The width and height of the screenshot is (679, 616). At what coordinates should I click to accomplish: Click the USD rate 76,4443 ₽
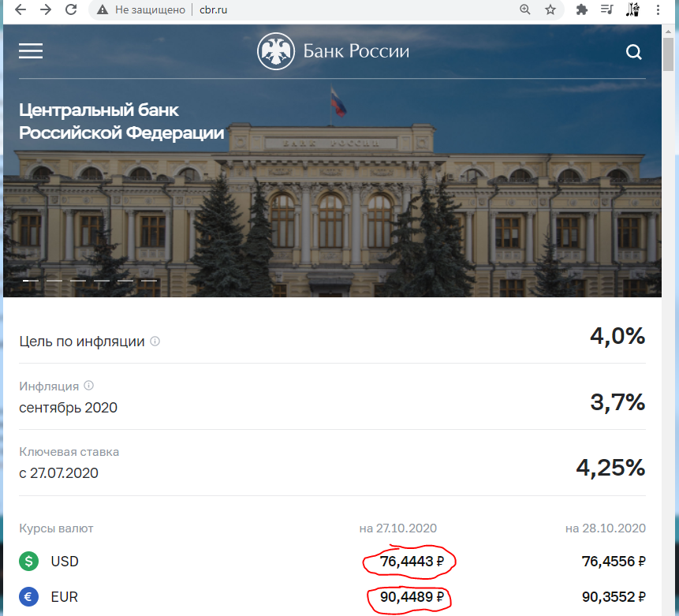(412, 562)
